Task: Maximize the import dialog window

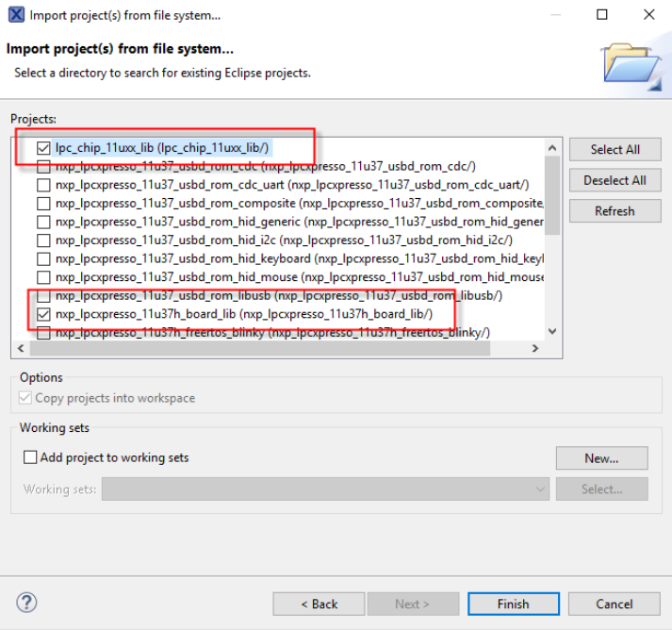Action: [602, 14]
